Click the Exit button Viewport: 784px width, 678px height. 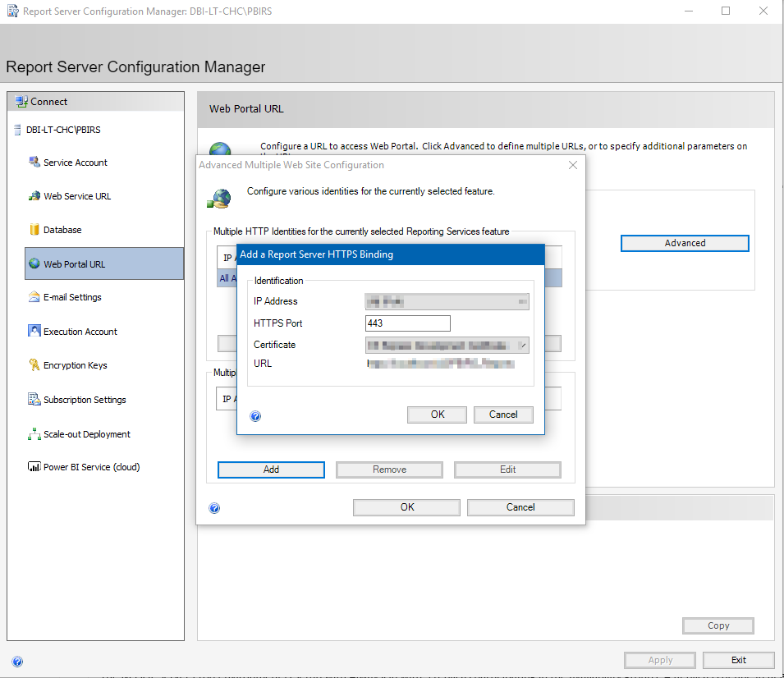pyautogui.click(x=739, y=660)
